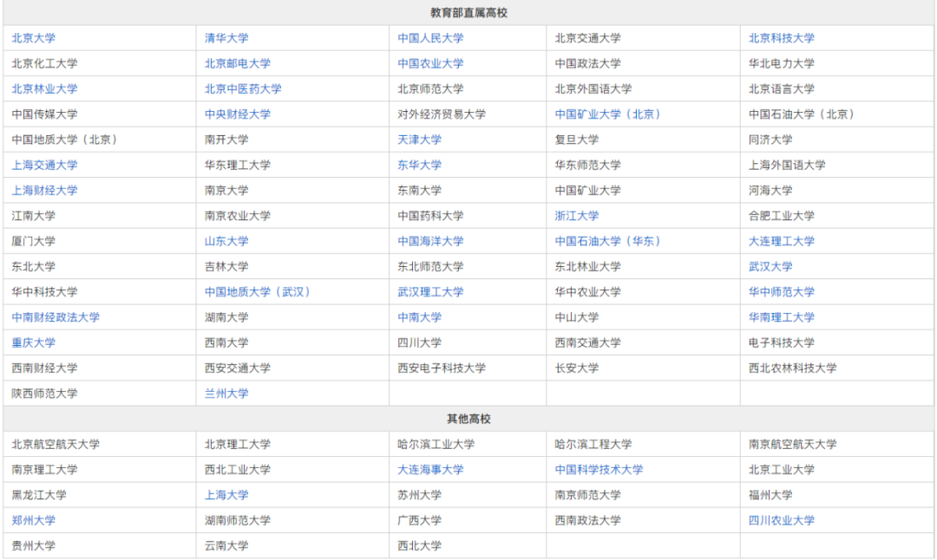This screenshot has height=560, width=937.
Task: Open the 清华大学 link
Action: pos(226,38)
